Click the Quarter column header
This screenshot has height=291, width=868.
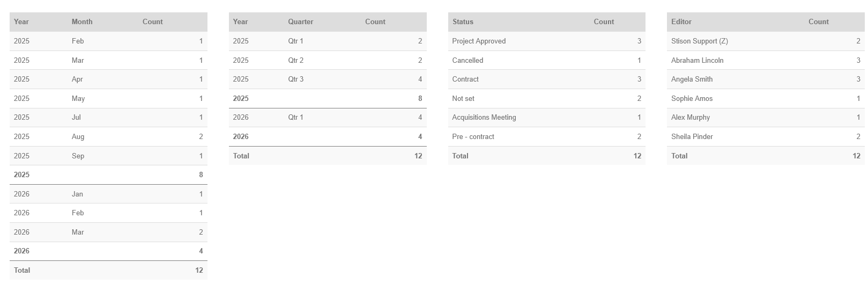coord(301,22)
